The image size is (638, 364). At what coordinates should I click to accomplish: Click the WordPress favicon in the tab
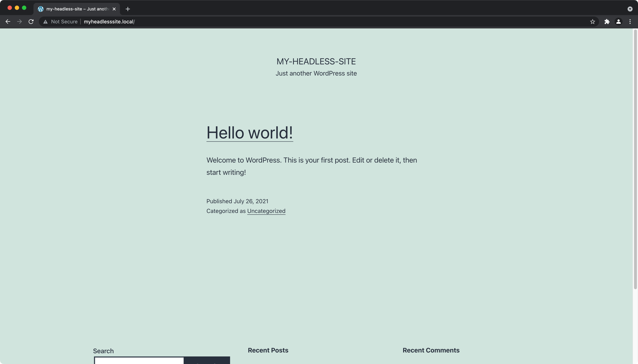coord(41,9)
